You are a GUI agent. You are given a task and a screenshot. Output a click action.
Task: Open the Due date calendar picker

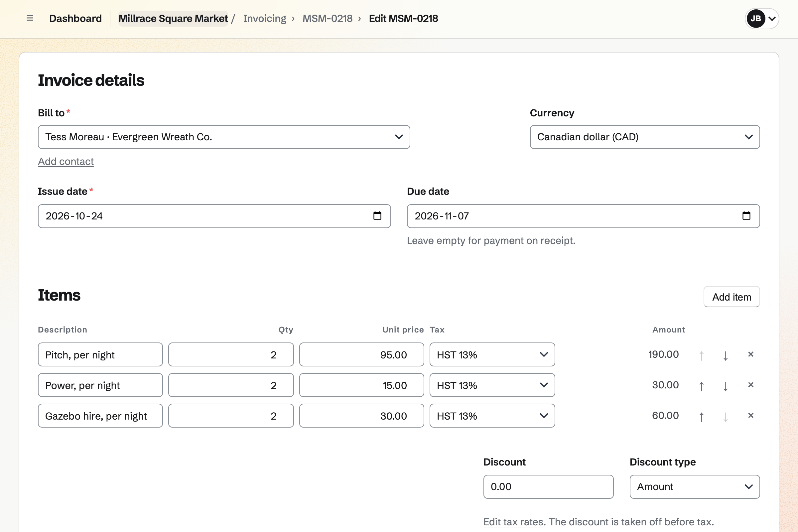tap(746, 216)
